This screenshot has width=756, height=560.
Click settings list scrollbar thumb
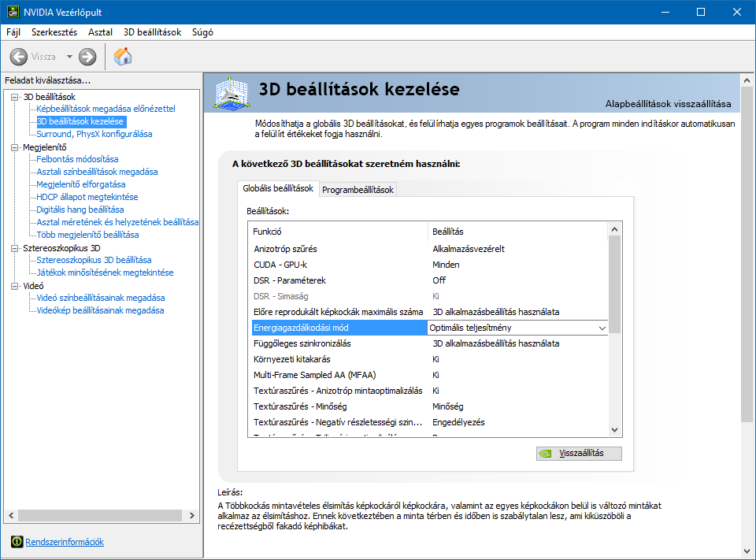[x=614, y=284]
